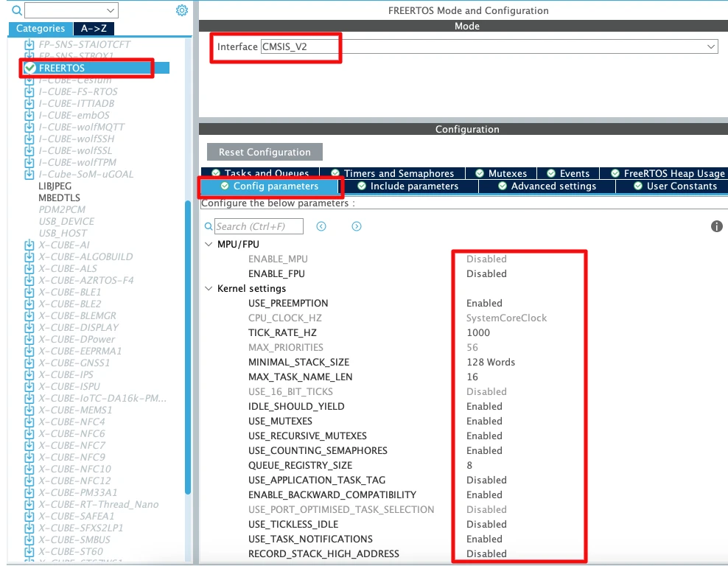
Task: Click download icon next to X-CUBE-SAFEA1
Action: tap(29, 516)
